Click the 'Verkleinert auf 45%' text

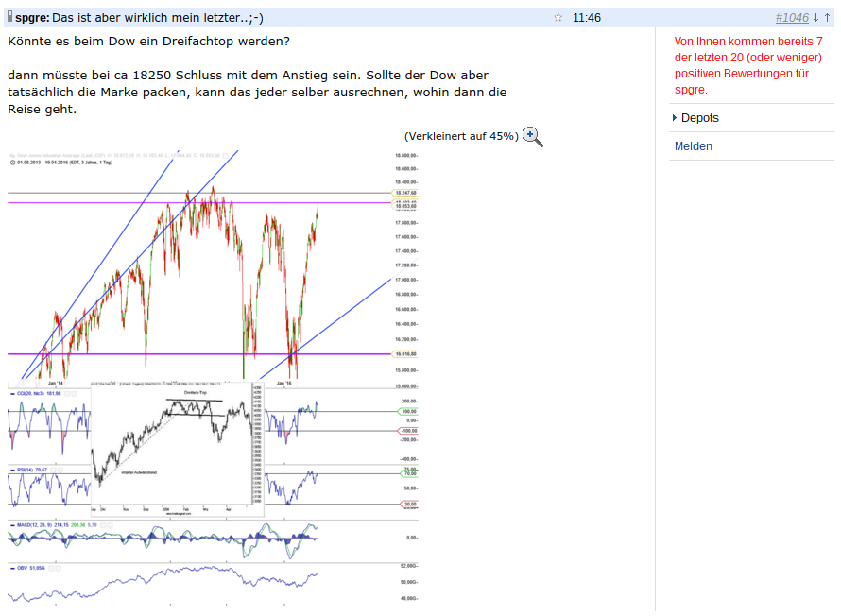[x=461, y=136]
